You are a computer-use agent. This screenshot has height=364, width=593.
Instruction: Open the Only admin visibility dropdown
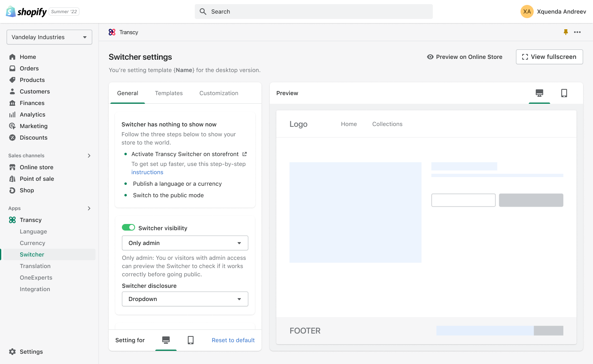185,243
